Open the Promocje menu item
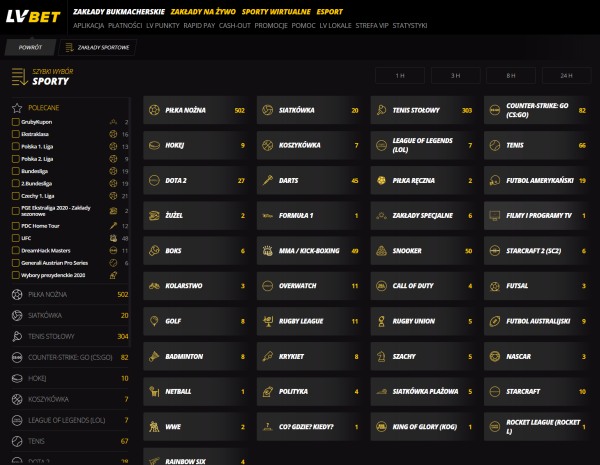 coord(271,26)
